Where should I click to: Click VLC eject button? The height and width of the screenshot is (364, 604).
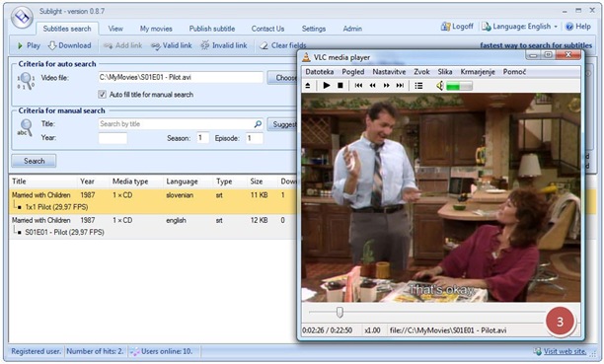tap(308, 86)
